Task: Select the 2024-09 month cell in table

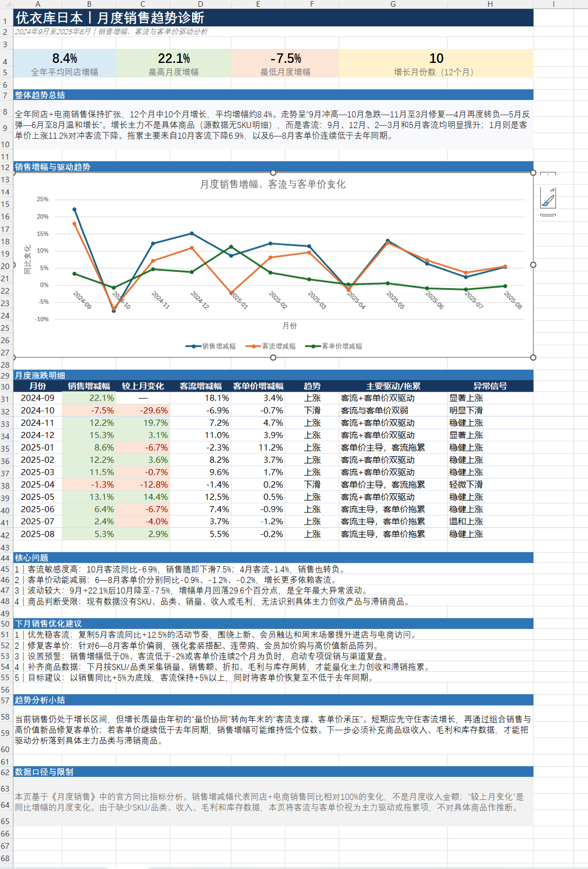Action: tap(38, 398)
